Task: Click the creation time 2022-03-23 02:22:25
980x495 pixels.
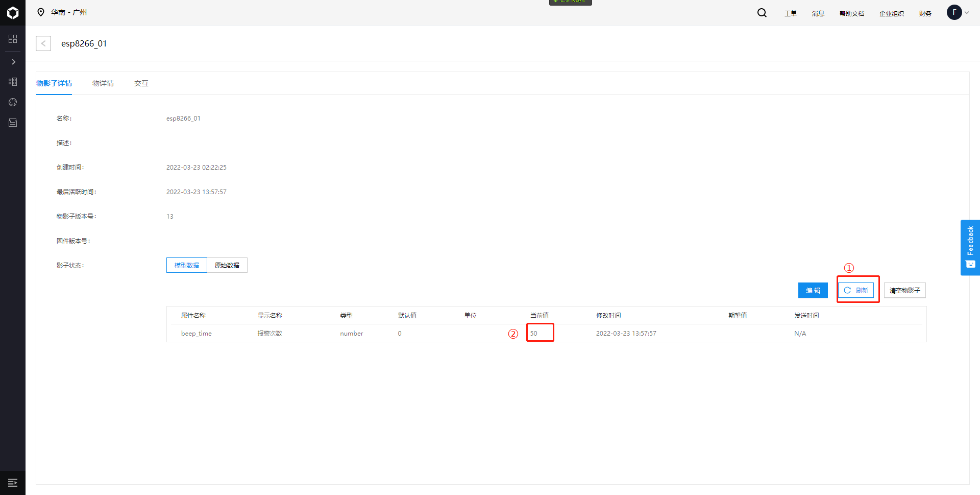Action: coord(197,168)
